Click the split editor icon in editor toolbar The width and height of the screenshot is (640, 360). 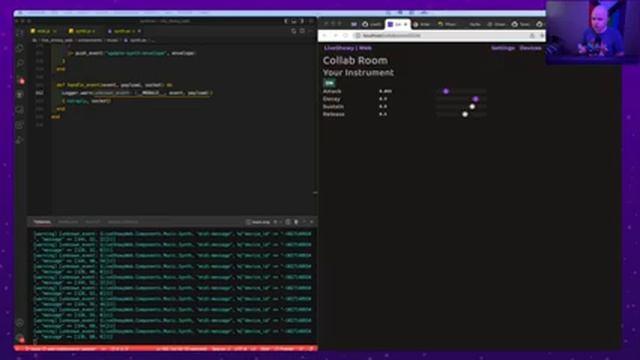tap(302, 31)
